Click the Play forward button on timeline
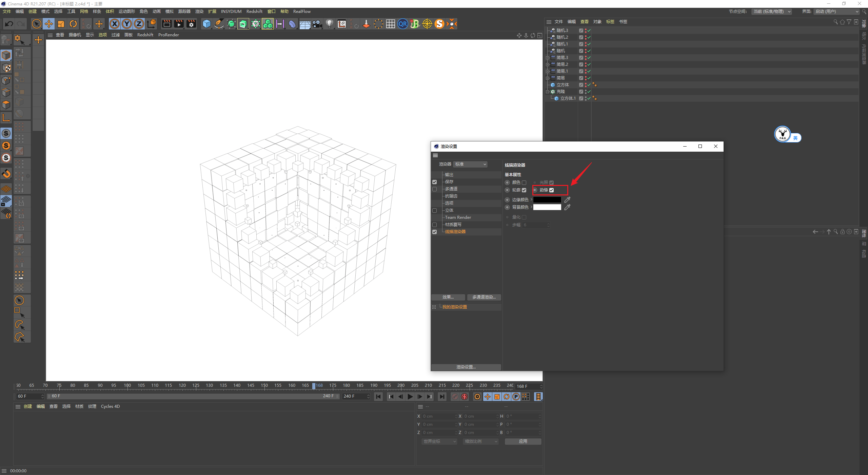The width and height of the screenshot is (868, 475). pos(410,397)
